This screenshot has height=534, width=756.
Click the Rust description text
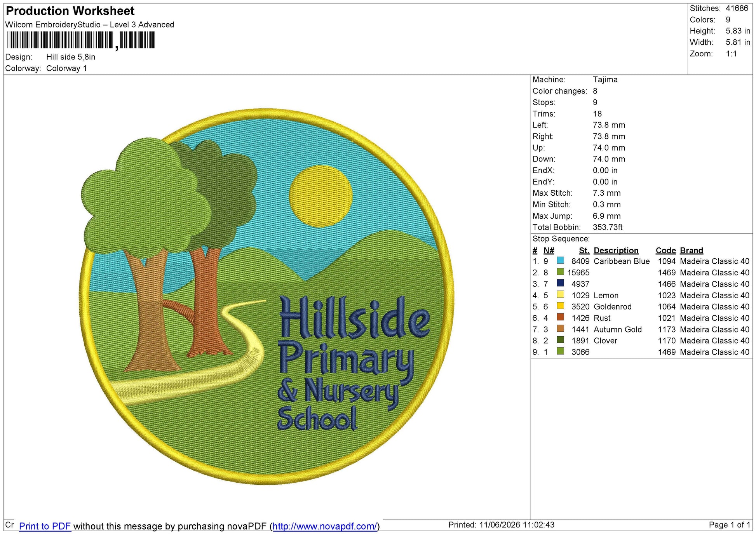pos(602,318)
